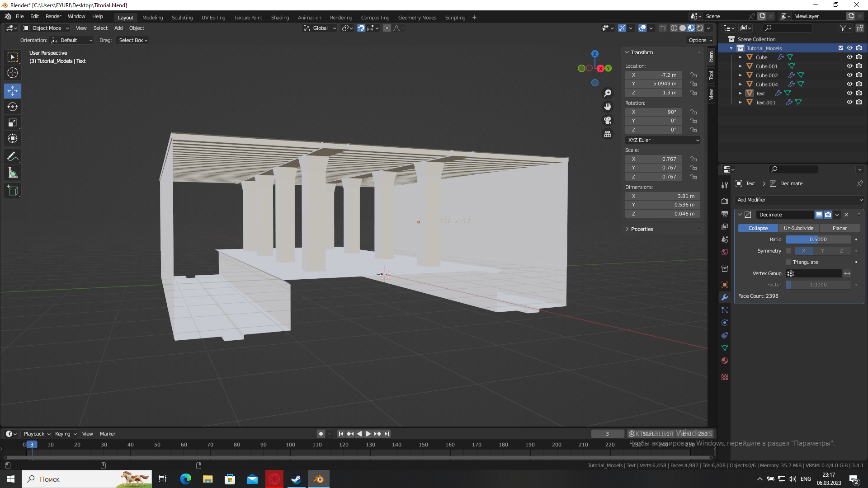
Task: Open the Material properties tab icon
Action: 725,361
